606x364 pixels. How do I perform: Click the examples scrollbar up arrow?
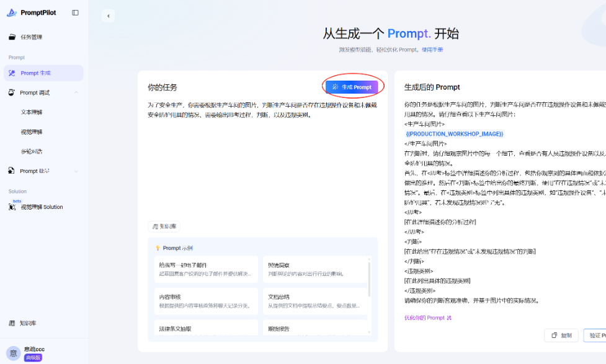click(x=369, y=259)
